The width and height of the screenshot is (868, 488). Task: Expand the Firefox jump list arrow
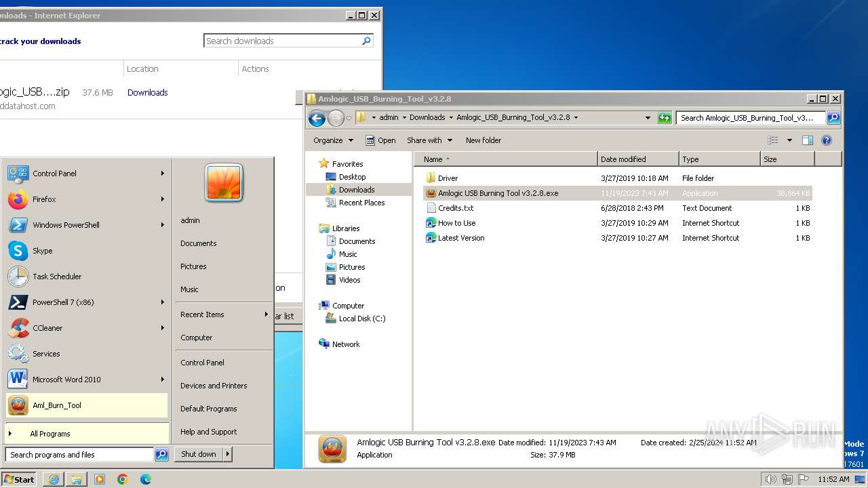163,199
